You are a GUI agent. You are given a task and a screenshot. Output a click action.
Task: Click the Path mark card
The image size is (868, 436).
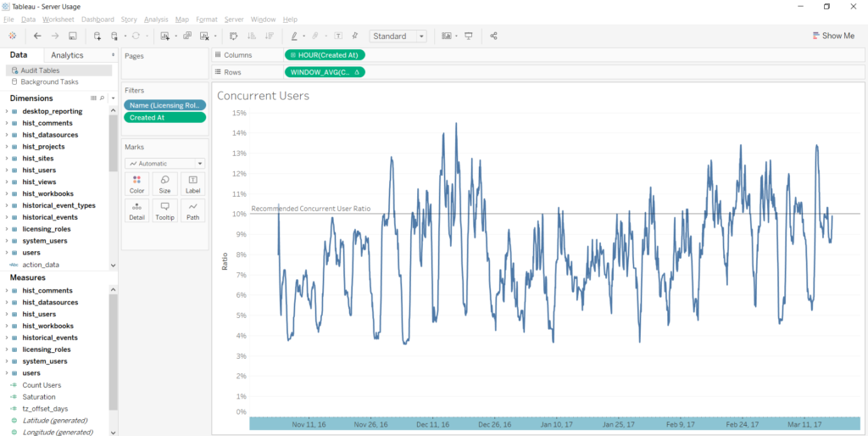point(192,210)
